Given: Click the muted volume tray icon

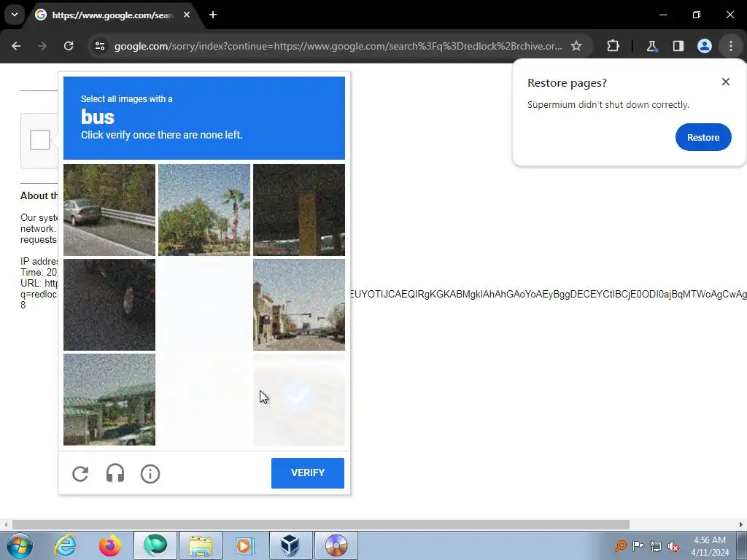Looking at the screenshot, I should coord(673,546).
